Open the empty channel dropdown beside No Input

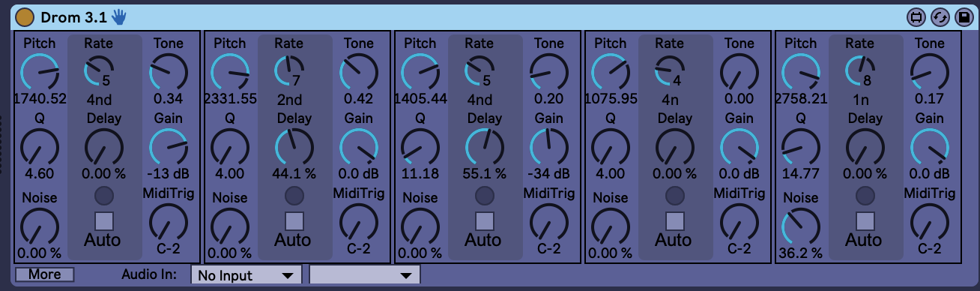tap(365, 275)
